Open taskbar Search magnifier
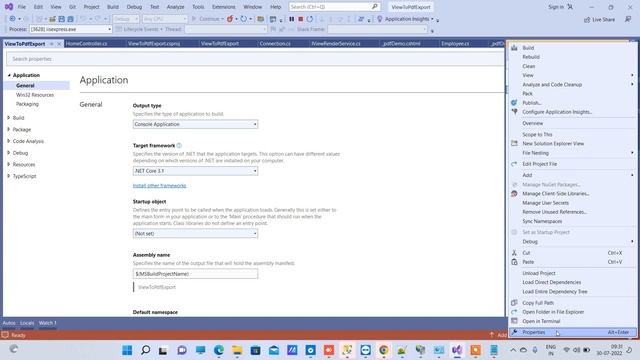Image resolution: width=640 pixels, height=360 pixels. (145, 350)
